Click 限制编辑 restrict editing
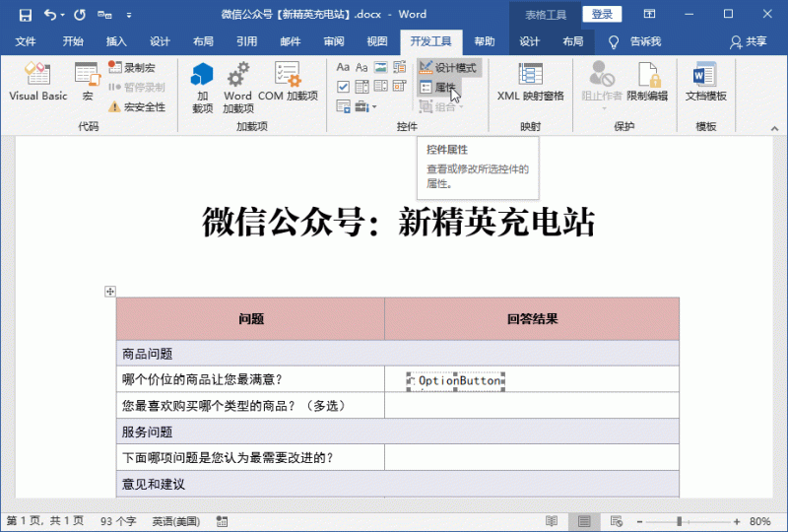Viewport: 788px width, 532px height. tap(647, 82)
